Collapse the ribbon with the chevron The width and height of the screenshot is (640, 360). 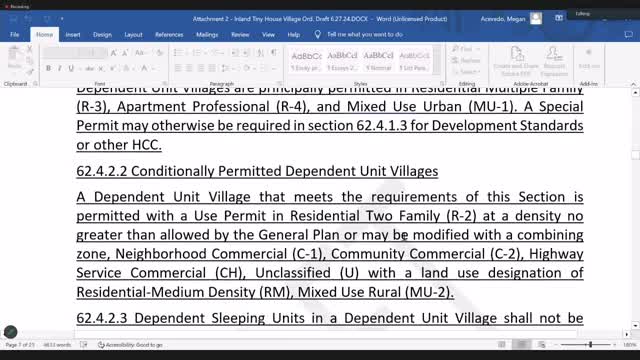coord(633,84)
